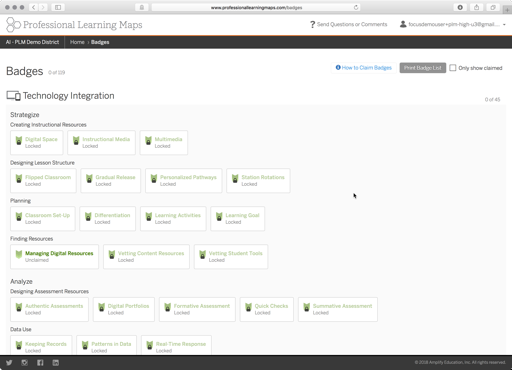
Task: Open Managing Digital Resources badge
Action: [x=54, y=257]
